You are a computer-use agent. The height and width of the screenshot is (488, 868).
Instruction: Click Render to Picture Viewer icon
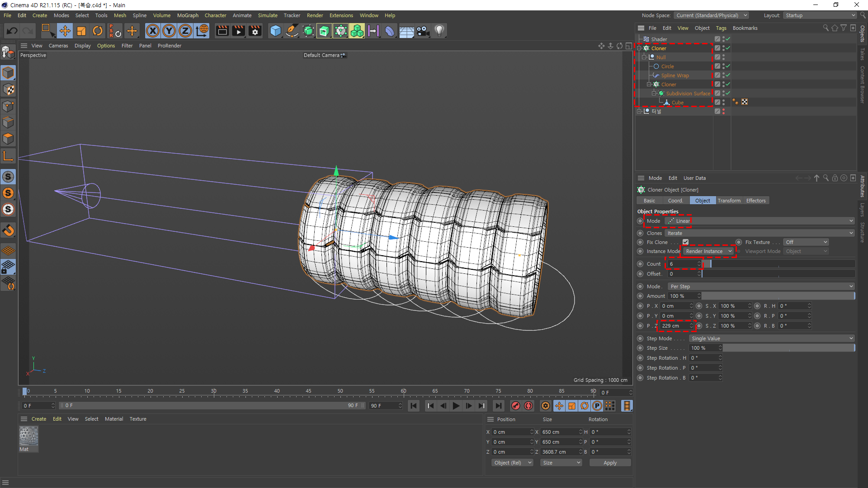[238, 31]
